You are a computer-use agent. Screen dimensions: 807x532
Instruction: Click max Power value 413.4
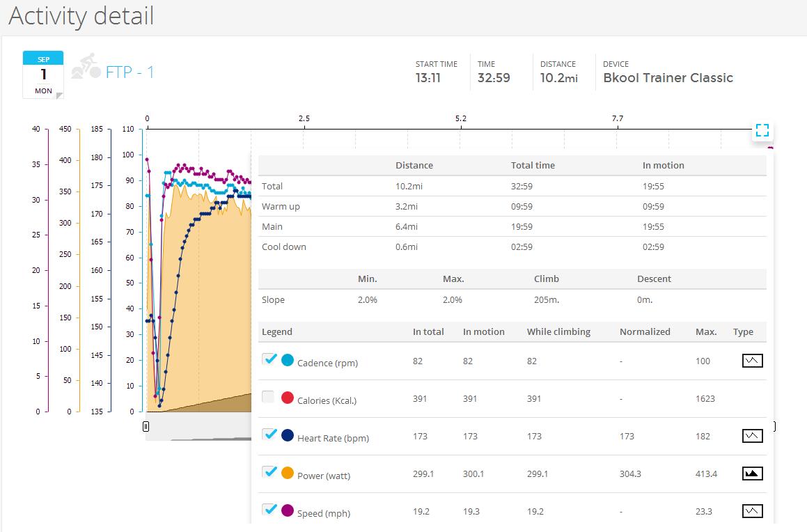706,474
